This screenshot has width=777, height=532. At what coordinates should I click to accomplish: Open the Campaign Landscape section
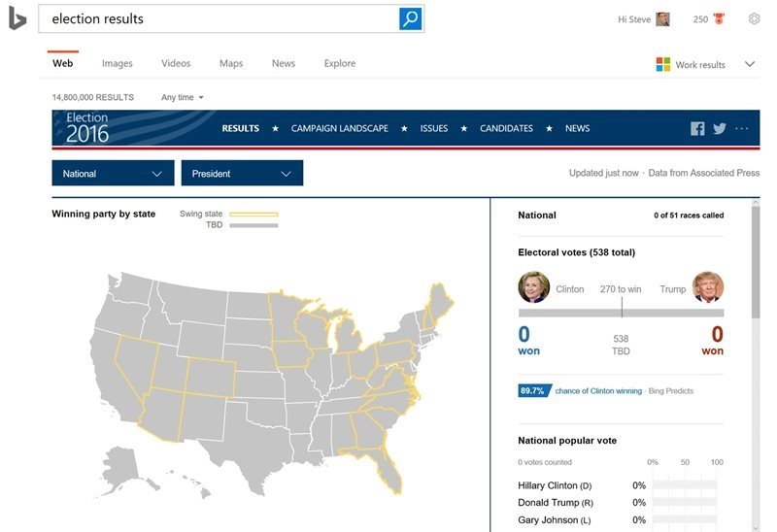tap(339, 128)
